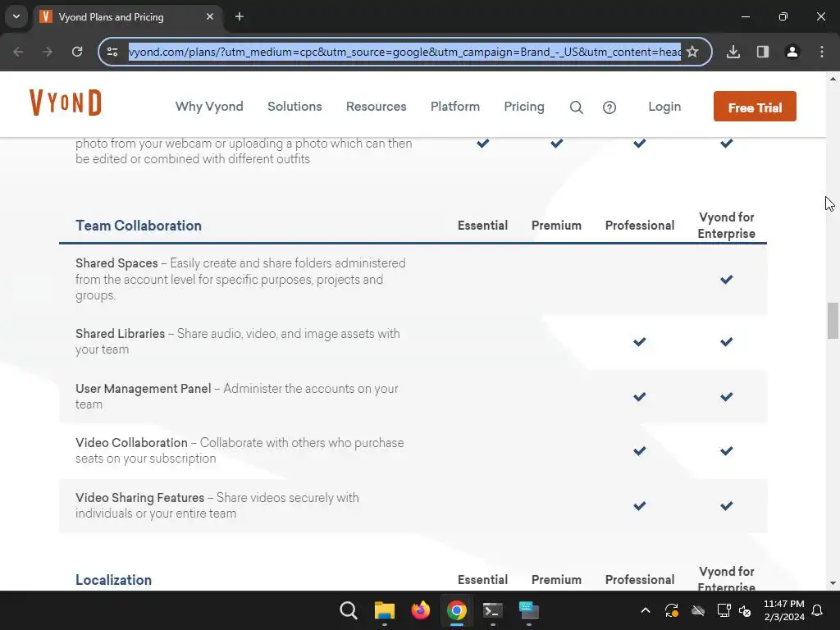Open the Resources menu
840x630 pixels.
(376, 107)
